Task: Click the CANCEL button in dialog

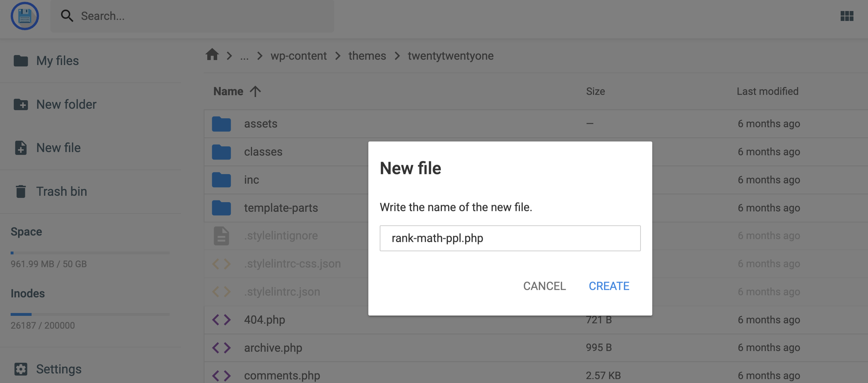Action: click(544, 286)
